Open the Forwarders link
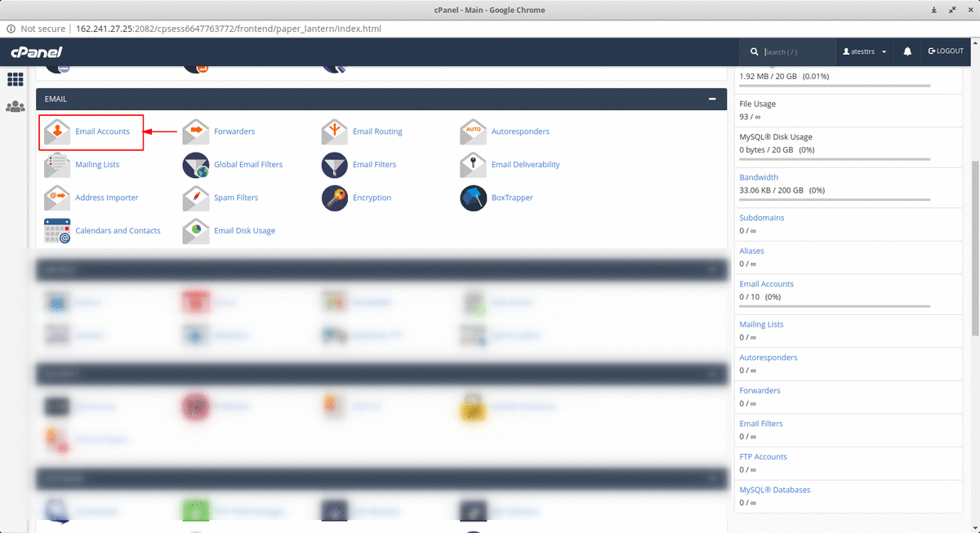This screenshot has height=533, width=980. pyautogui.click(x=234, y=131)
